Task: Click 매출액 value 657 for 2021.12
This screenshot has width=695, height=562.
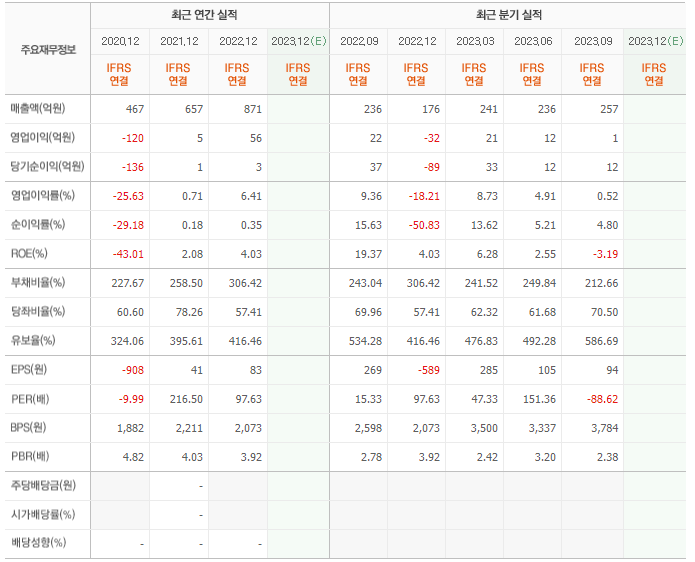Action: [194, 109]
